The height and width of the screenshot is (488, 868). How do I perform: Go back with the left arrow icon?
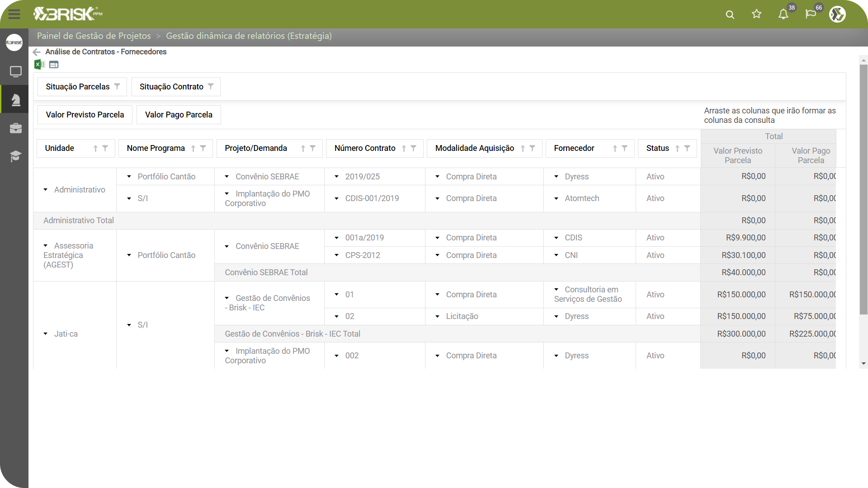point(37,52)
